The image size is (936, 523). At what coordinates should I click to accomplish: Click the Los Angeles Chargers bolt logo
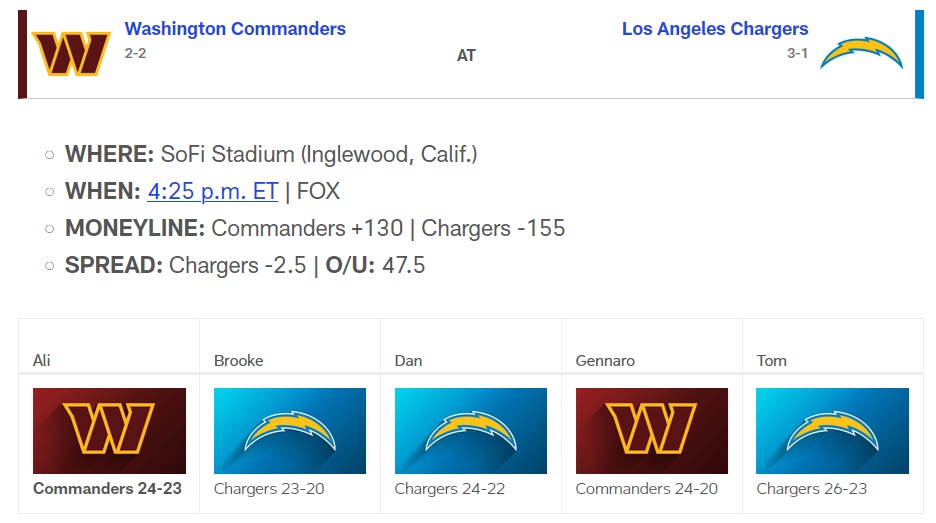[x=861, y=54]
